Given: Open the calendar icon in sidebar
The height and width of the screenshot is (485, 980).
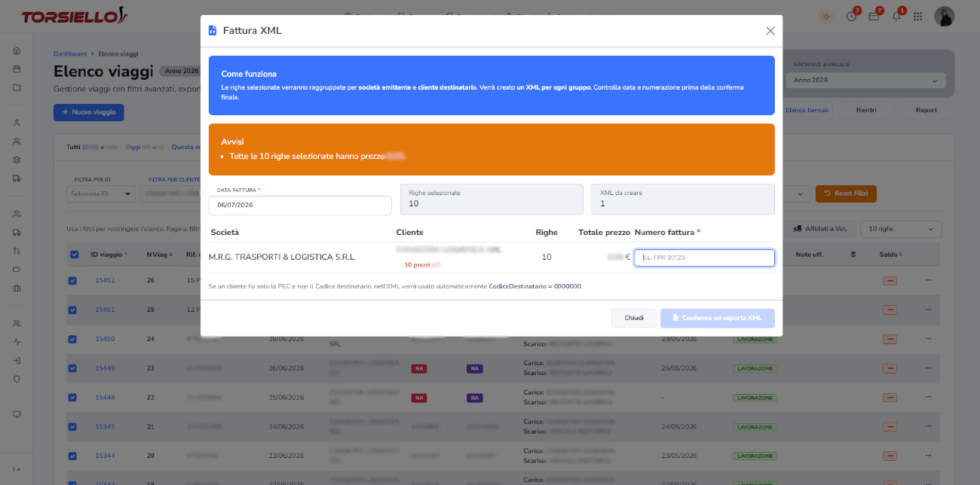Looking at the screenshot, I should 17,69.
